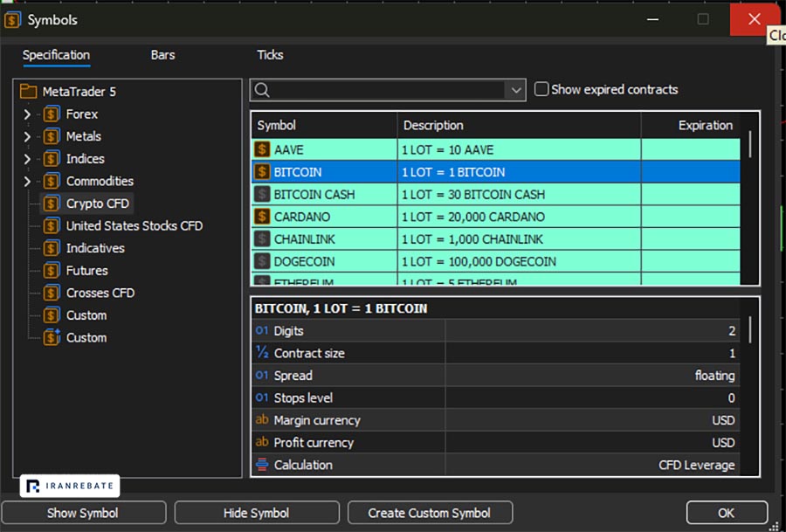Image resolution: width=786 pixels, height=532 pixels.
Task: Close the Symbols window
Action: click(x=755, y=19)
